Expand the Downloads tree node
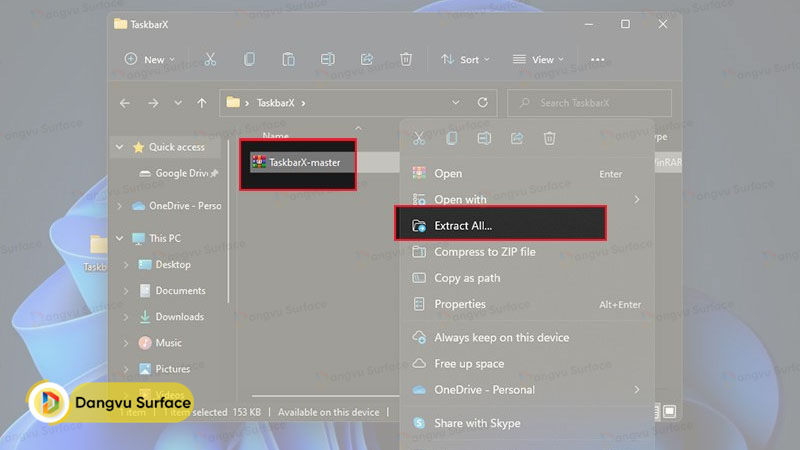800x450 pixels. (126, 317)
